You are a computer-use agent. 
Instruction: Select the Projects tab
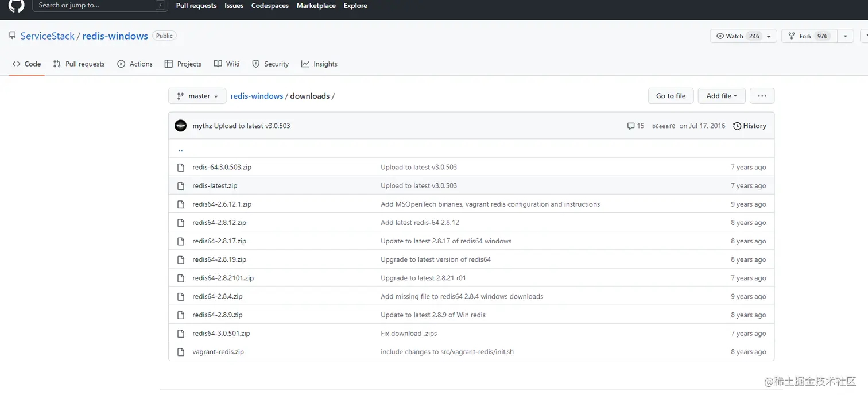click(183, 64)
